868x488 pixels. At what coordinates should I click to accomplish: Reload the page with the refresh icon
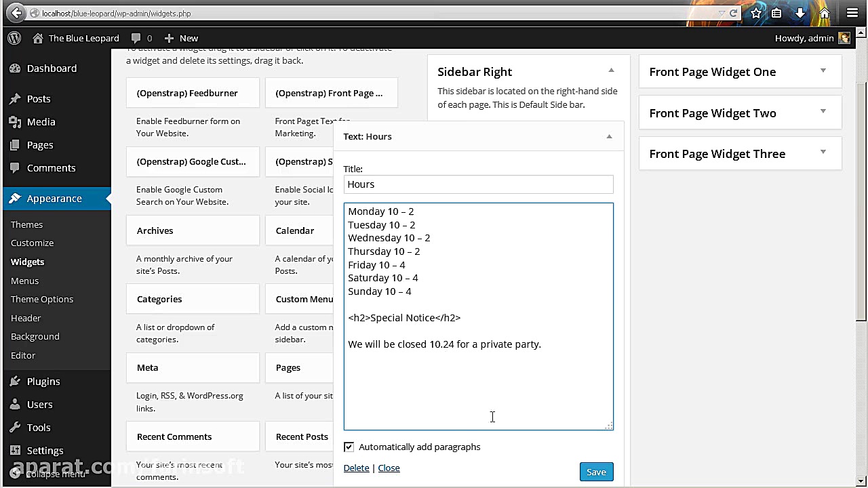click(x=733, y=13)
